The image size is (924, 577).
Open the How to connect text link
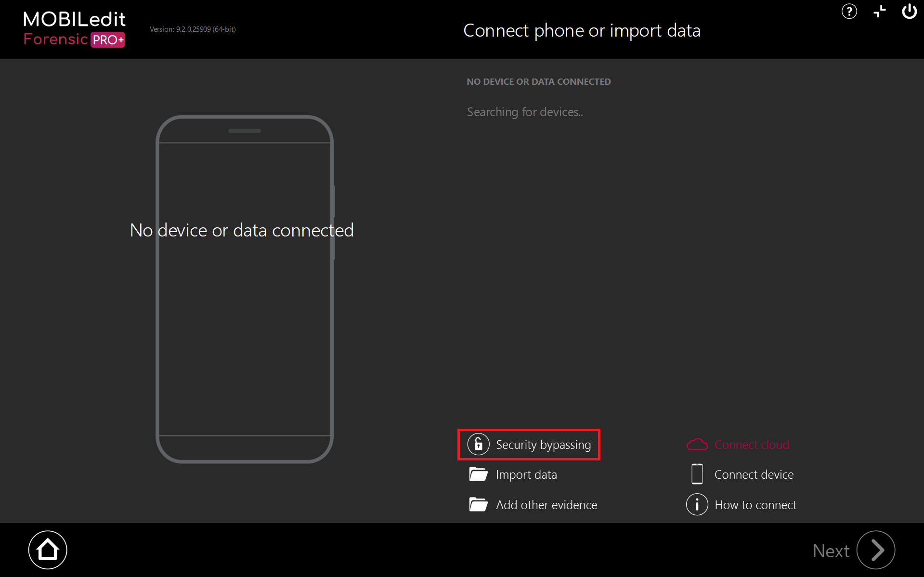(x=755, y=505)
